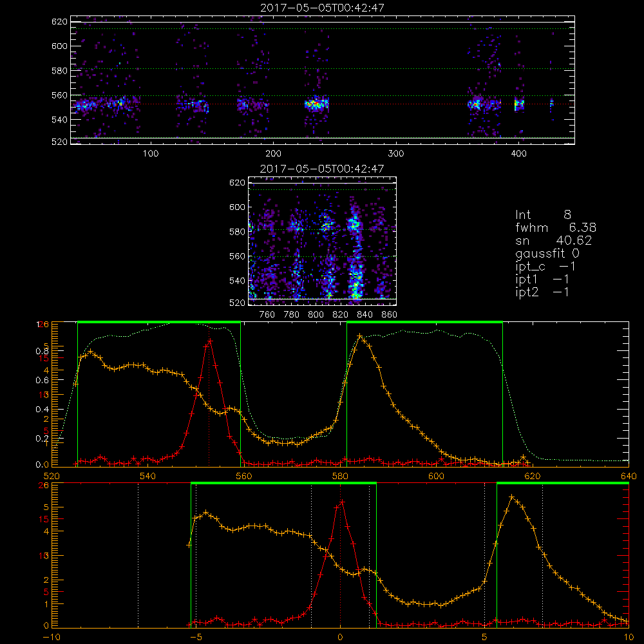The image size is (644, 644).
Task: Click the timestamp title above the small middle image
Action: click(322, 168)
